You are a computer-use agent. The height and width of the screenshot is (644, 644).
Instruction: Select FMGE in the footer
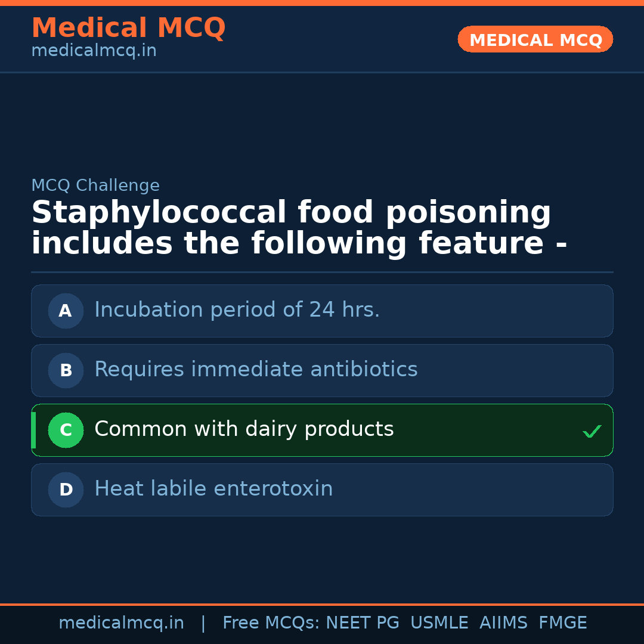[x=563, y=623]
